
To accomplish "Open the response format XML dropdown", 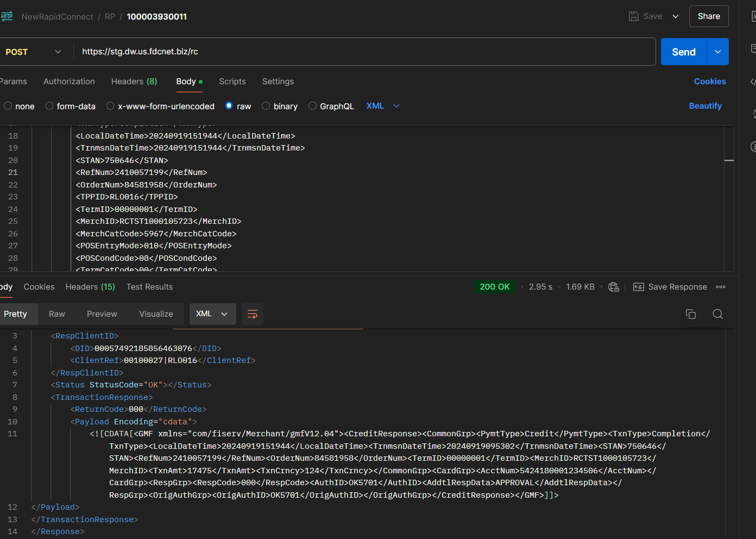I will click(x=213, y=314).
